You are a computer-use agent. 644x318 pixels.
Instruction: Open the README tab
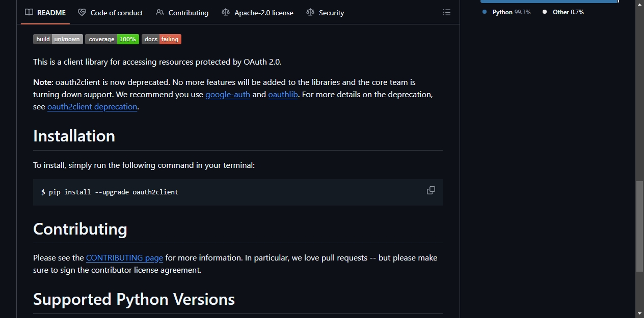coord(45,12)
